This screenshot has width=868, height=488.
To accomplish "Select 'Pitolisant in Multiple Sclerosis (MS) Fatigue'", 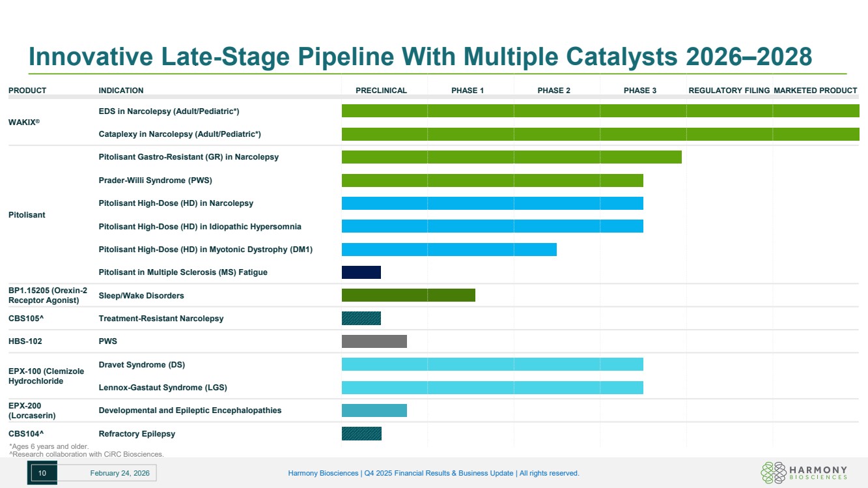I will point(183,272).
